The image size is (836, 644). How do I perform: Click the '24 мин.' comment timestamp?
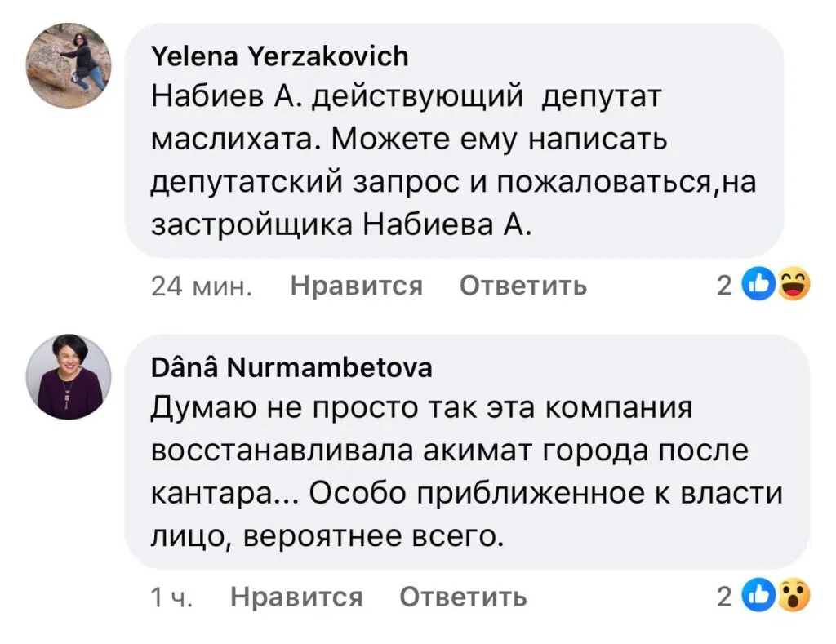pyautogui.click(x=201, y=286)
